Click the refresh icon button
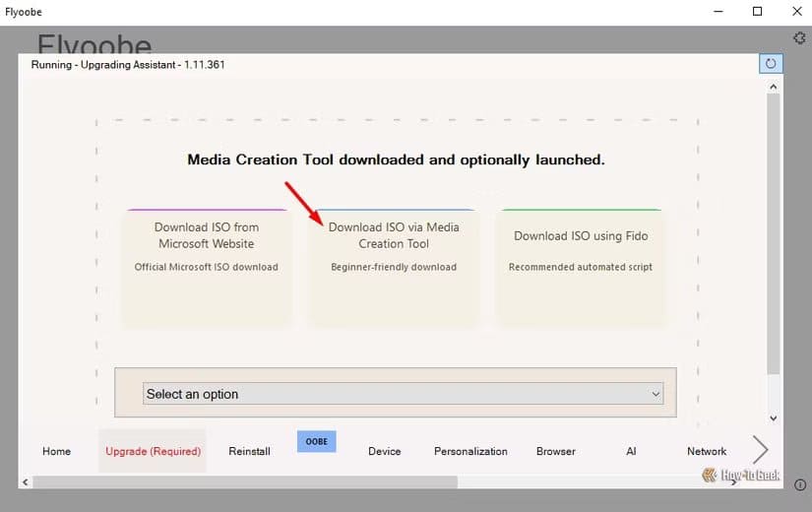The width and height of the screenshot is (812, 512). click(771, 64)
